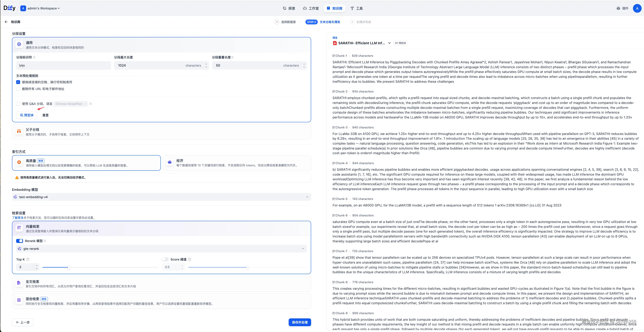Open the SARATHI document preview dropdown
The image size is (644, 332).
(389, 43)
